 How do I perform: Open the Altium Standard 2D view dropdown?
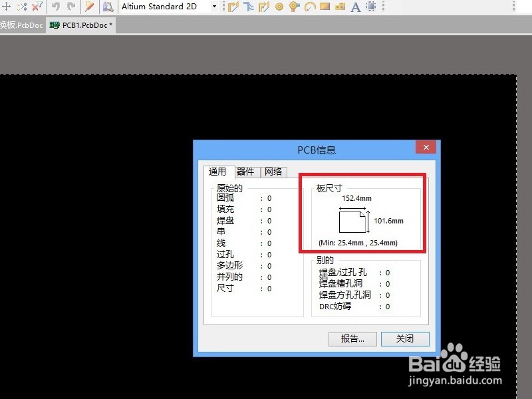[214, 7]
